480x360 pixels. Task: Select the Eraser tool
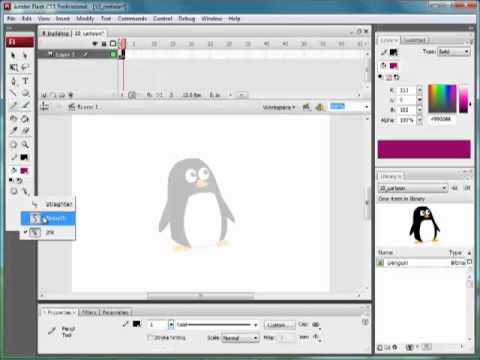pos(25,131)
